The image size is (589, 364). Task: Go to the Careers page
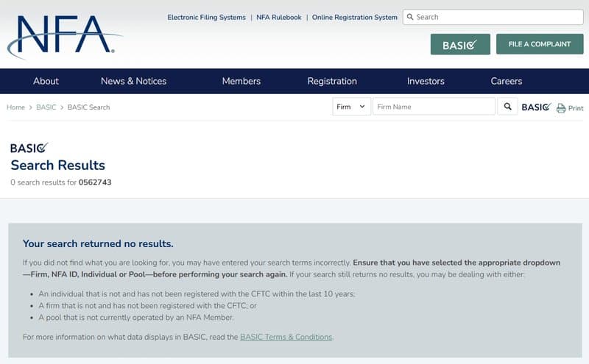coord(507,81)
